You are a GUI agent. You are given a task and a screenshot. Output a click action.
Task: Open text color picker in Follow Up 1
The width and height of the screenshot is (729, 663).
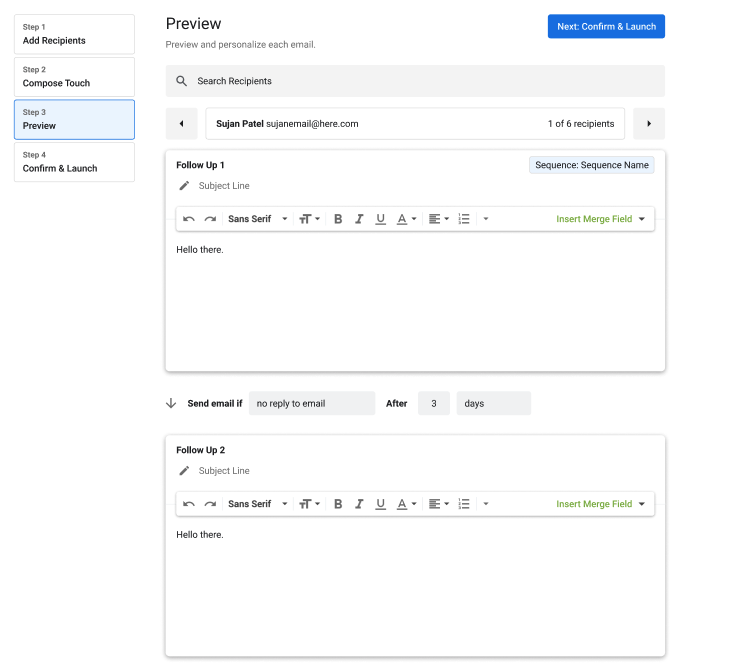click(x=406, y=219)
